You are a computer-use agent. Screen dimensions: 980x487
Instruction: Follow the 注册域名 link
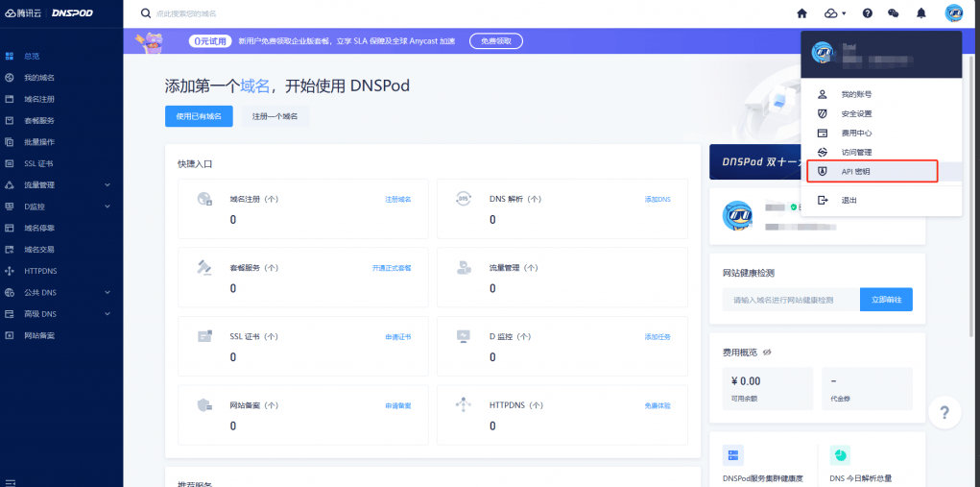[398, 200]
